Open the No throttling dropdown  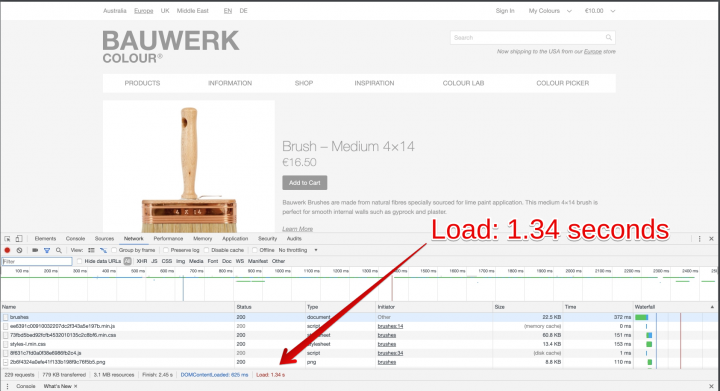pyautogui.click(x=298, y=250)
